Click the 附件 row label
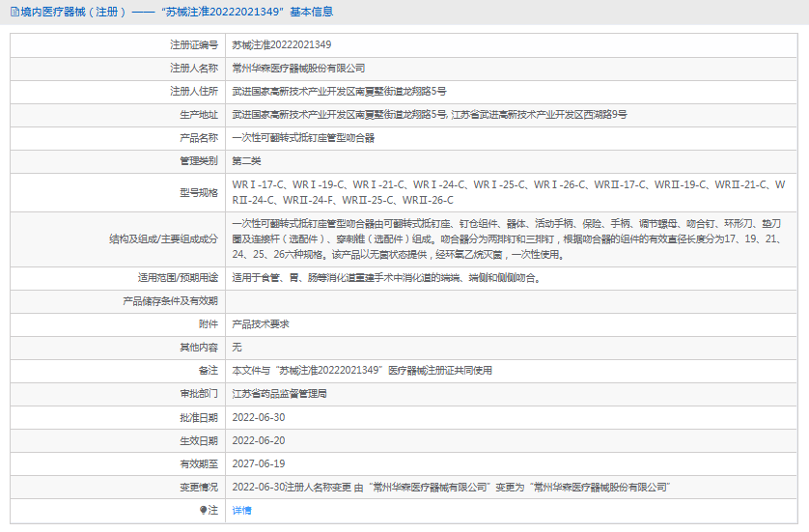The width and height of the screenshot is (809, 532). click(209, 324)
